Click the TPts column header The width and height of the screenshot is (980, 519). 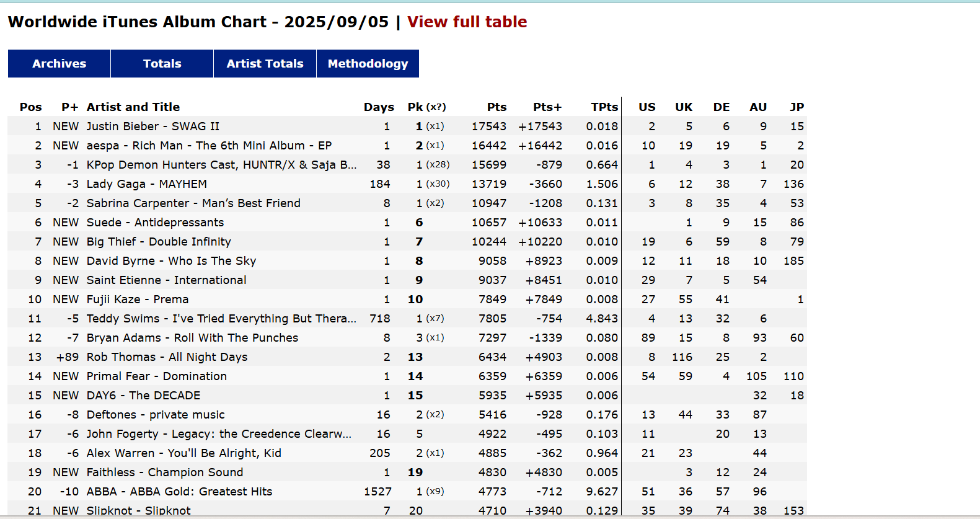pyautogui.click(x=604, y=107)
